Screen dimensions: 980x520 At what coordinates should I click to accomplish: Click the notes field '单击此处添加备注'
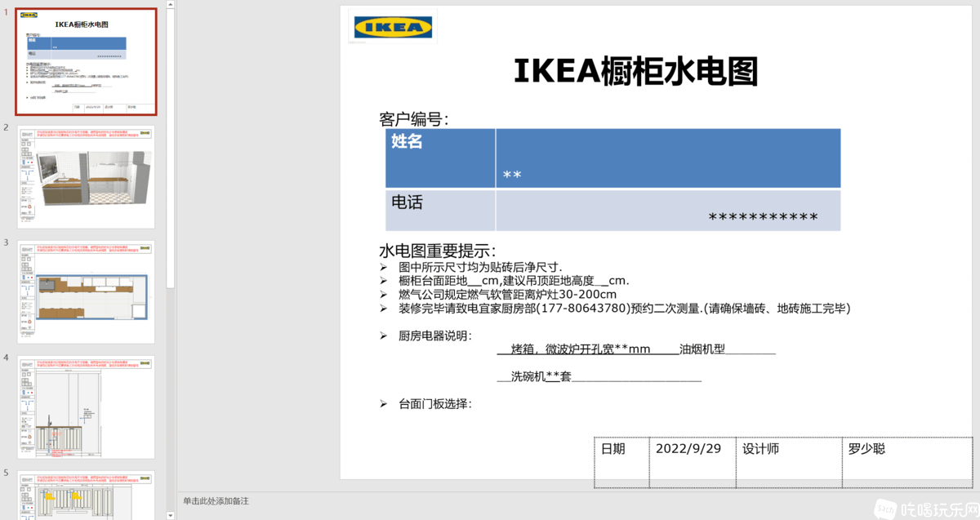[216, 500]
